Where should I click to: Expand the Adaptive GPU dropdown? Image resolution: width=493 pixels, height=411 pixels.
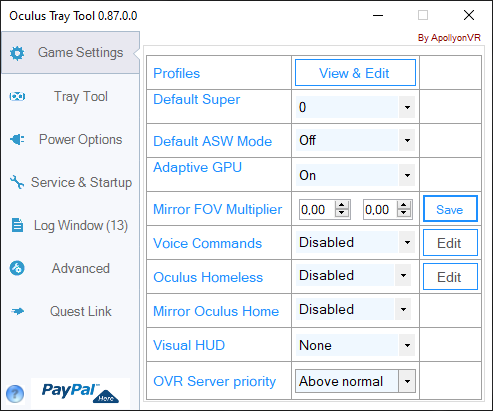click(x=355, y=175)
